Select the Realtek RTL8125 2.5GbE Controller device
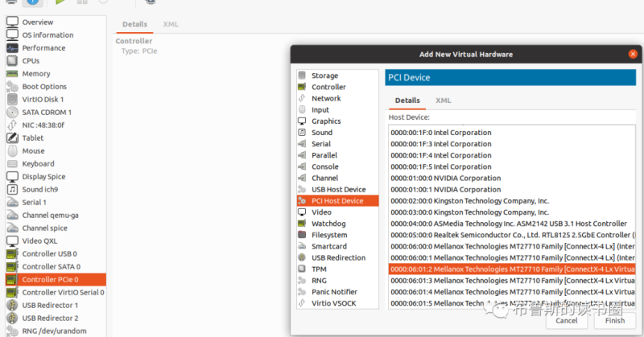 coord(512,235)
